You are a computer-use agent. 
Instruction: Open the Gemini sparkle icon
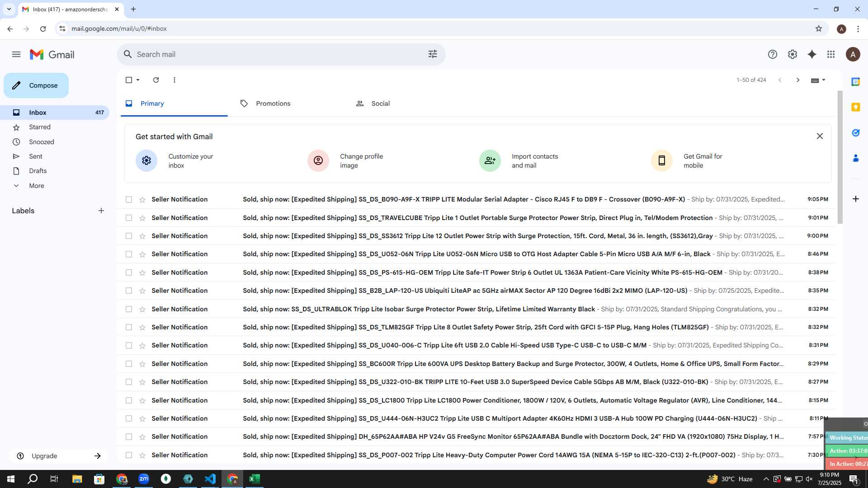(812, 54)
